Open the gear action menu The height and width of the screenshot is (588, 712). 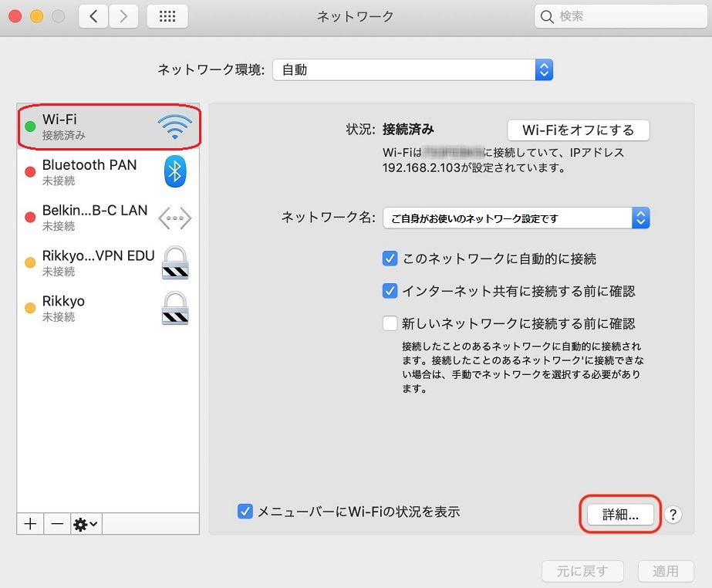click(86, 524)
